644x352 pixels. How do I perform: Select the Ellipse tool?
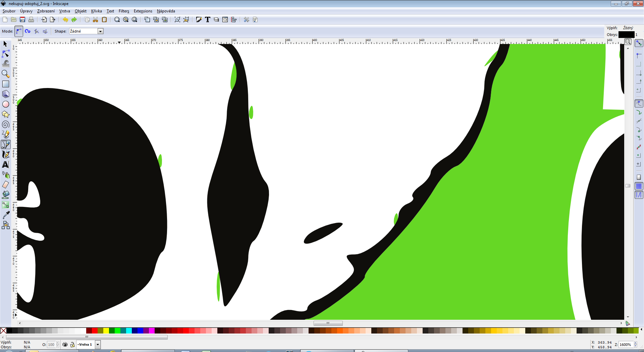pyautogui.click(x=5, y=104)
